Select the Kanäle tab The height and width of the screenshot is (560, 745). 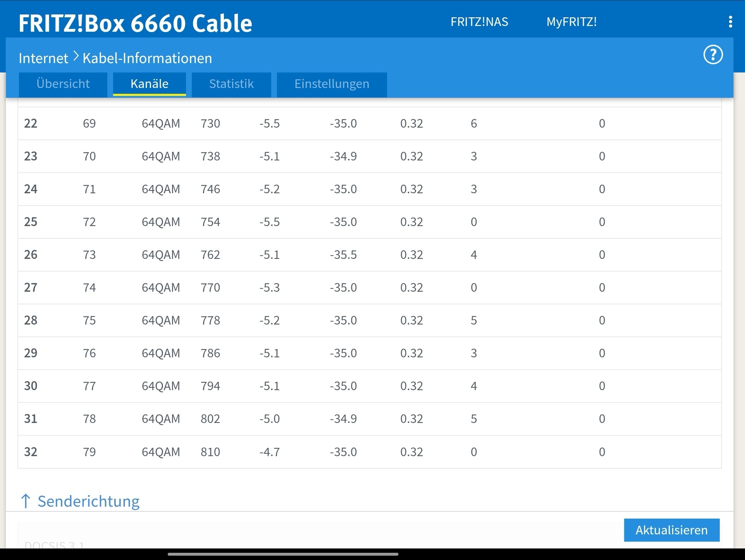[x=149, y=84]
